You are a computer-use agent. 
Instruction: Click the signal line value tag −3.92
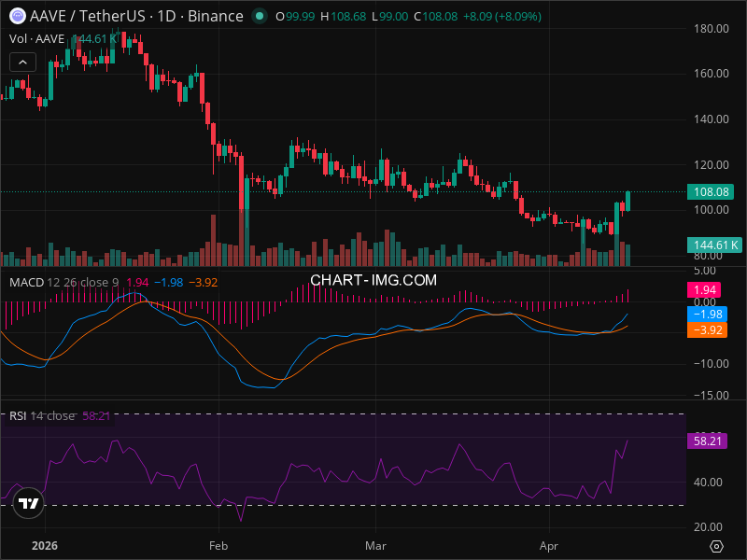coord(707,330)
